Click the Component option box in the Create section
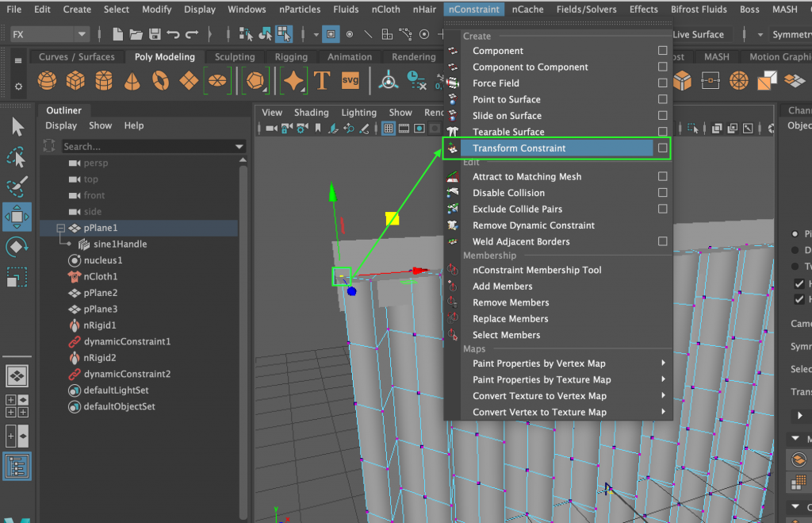The height and width of the screenshot is (523, 812). pyautogui.click(x=663, y=51)
